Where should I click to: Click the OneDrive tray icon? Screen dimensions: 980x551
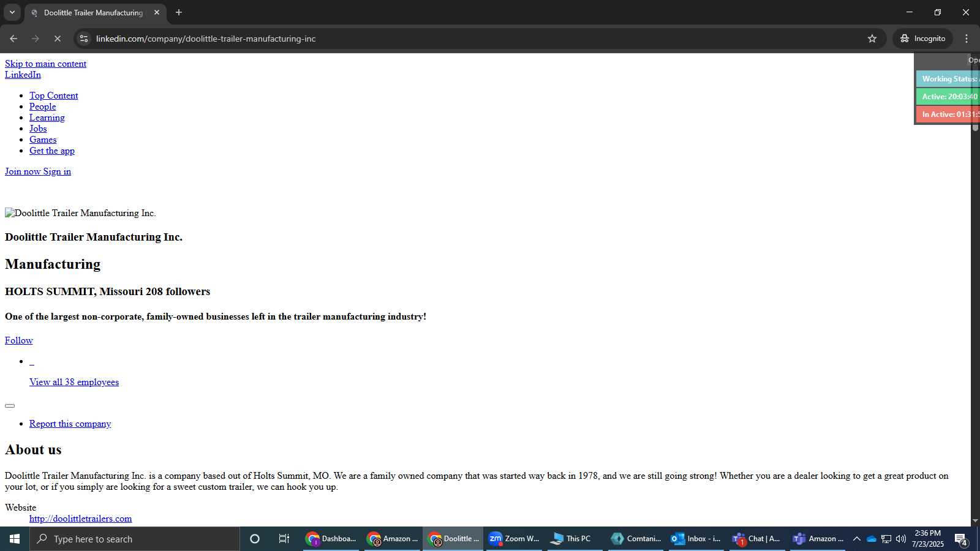click(x=871, y=539)
